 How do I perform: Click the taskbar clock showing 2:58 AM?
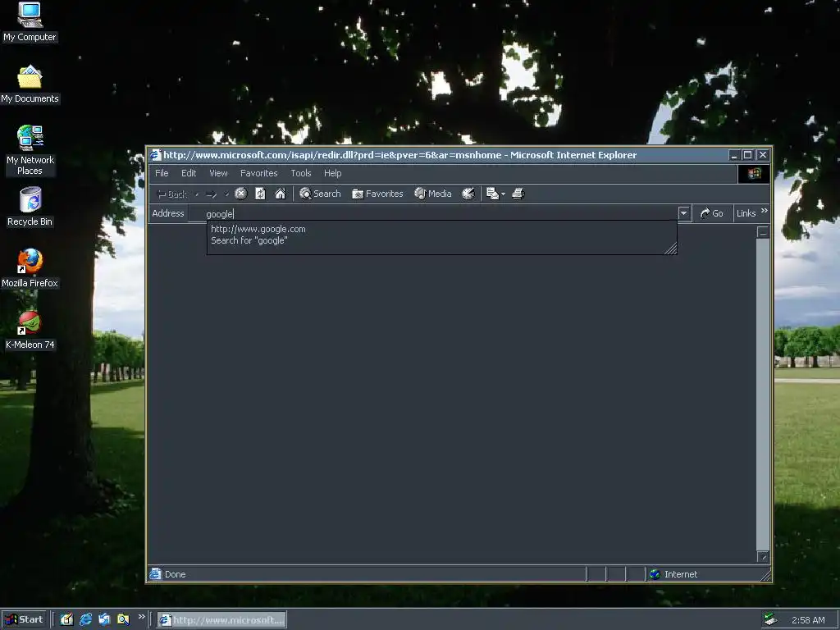(808, 620)
